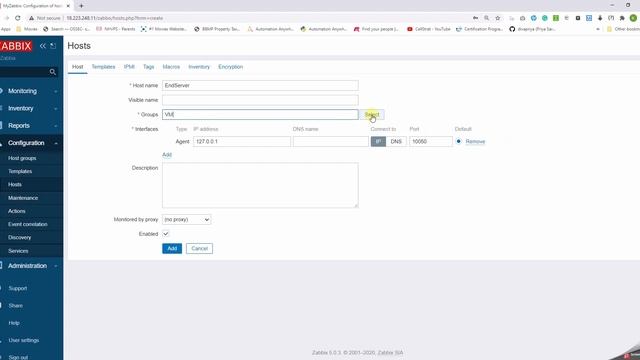Remove the Agent interface
Viewport: 640px width, 360px height.
475,141
